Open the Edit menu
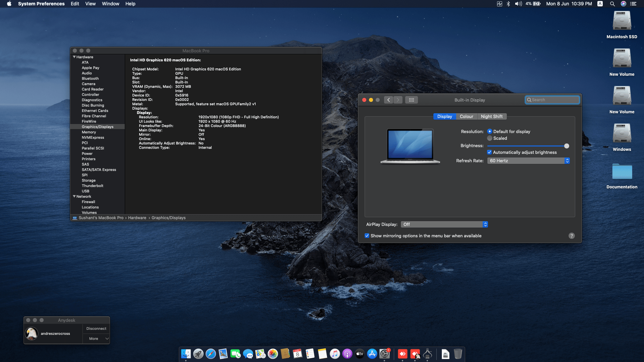This screenshot has width=644, height=362. coord(75,4)
